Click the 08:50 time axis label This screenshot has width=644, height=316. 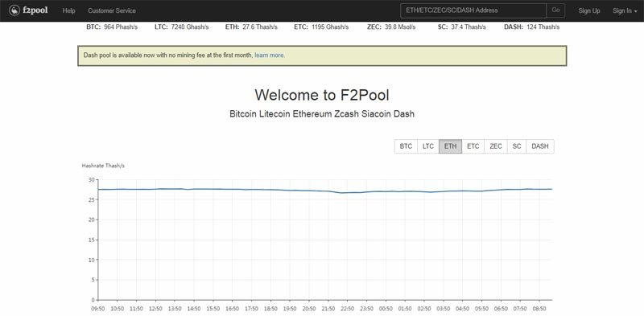539,309
